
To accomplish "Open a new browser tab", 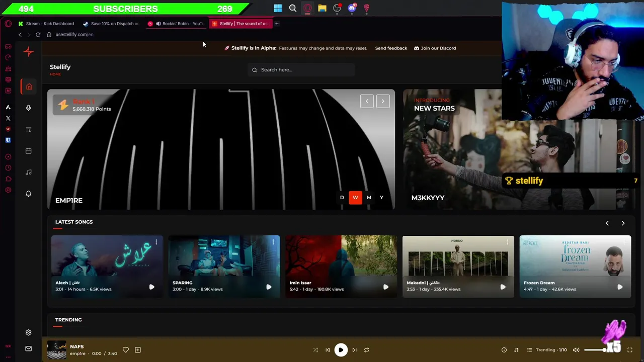I will click(x=277, y=24).
